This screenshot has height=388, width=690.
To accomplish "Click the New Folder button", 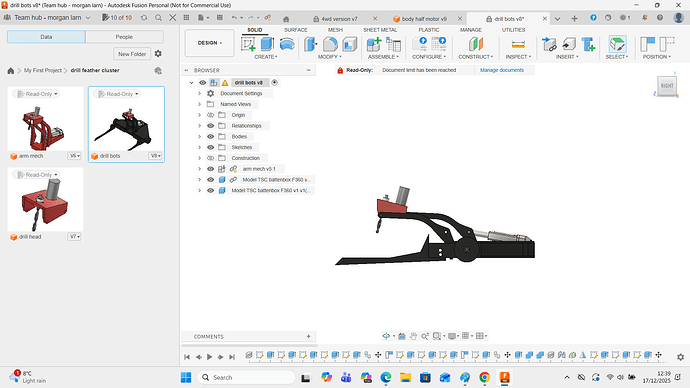I will pos(132,54).
